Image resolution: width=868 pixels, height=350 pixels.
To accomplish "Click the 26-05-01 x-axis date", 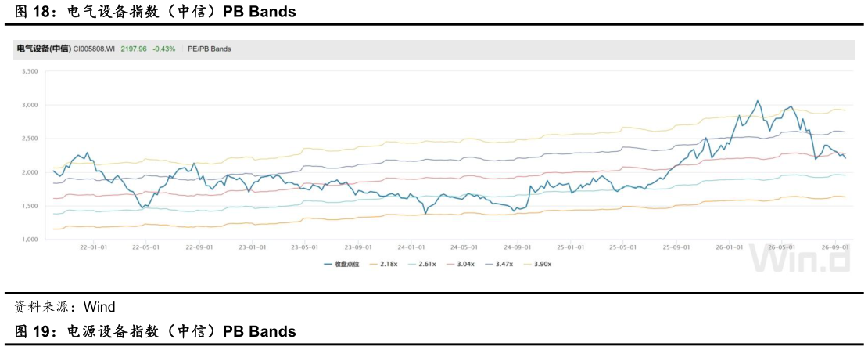I will coord(783,247).
